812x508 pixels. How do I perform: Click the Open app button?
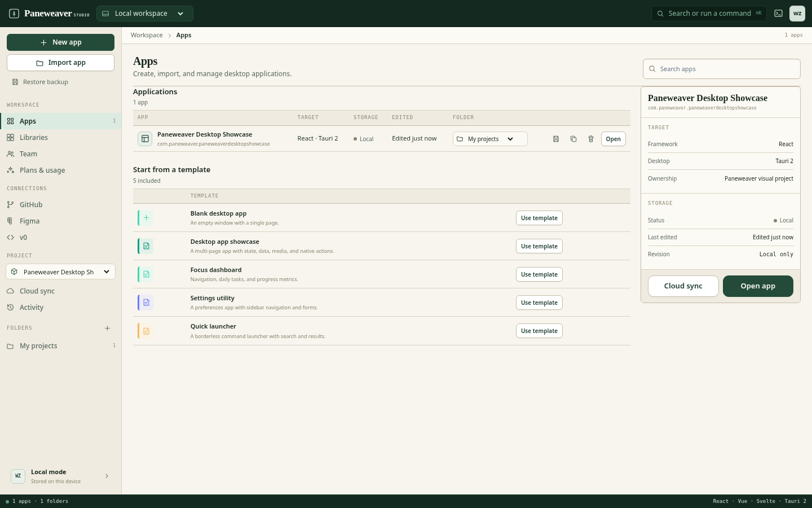tap(758, 286)
